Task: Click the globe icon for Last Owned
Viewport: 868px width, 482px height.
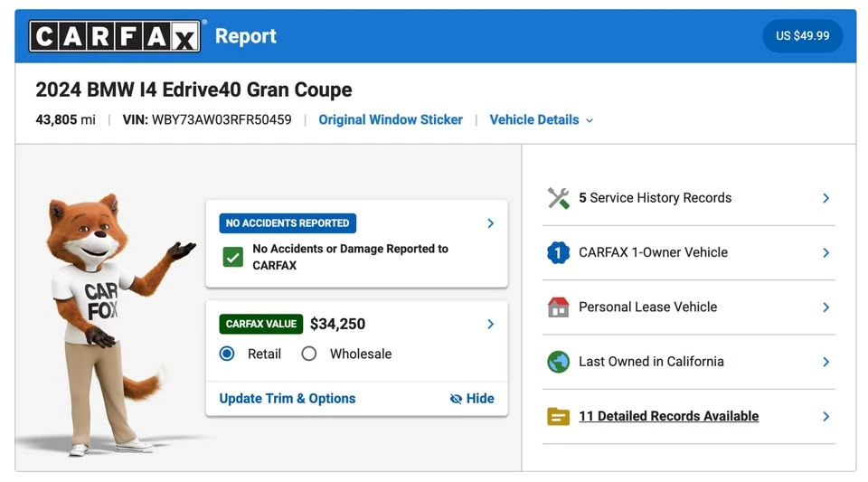Action: [x=558, y=362]
